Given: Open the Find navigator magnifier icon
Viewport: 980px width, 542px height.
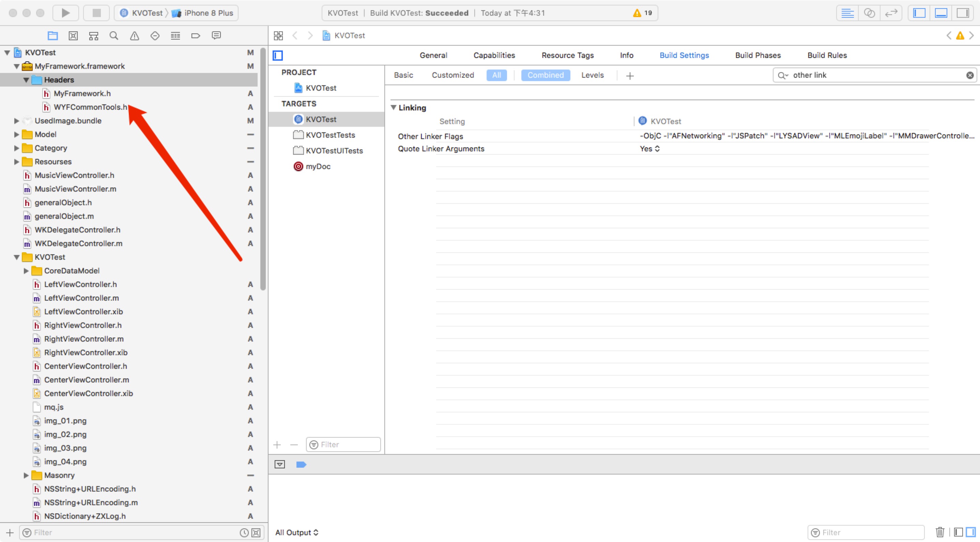Looking at the screenshot, I should click(114, 36).
